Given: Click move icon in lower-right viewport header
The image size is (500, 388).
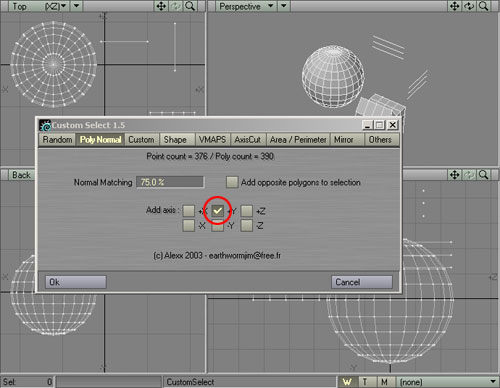Looking at the screenshot, I should tap(455, 175).
